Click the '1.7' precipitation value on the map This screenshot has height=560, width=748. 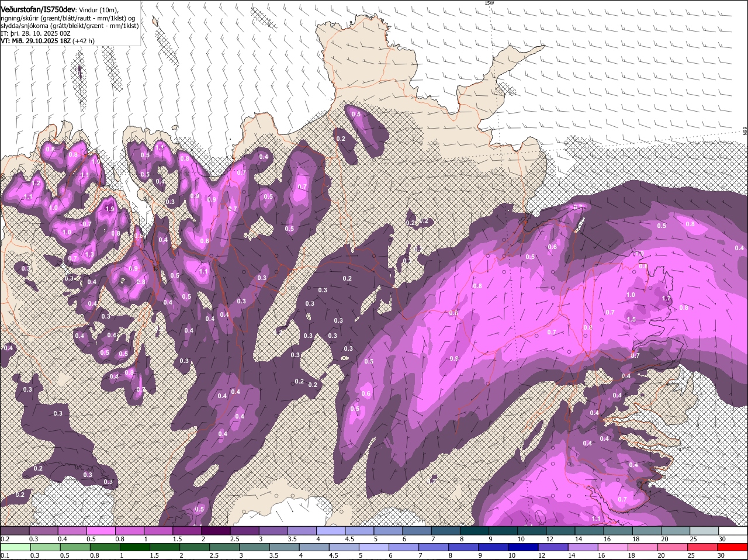tap(666, 299)
